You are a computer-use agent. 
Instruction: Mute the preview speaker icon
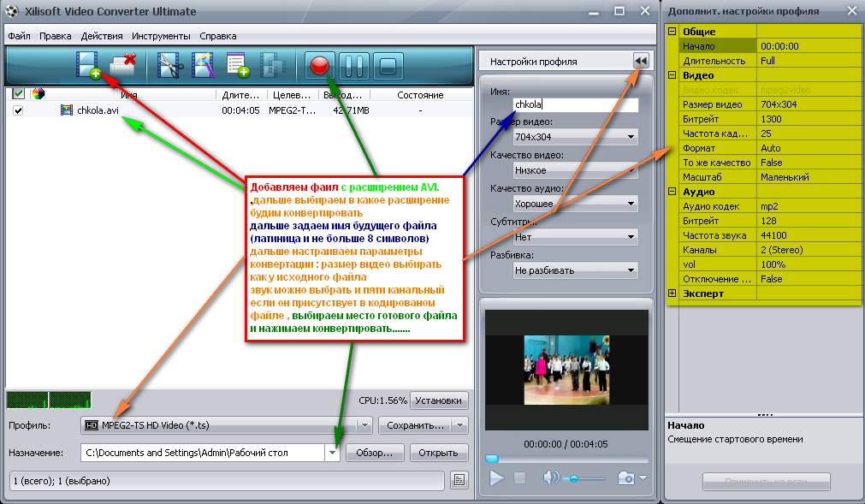coord(550,477)
